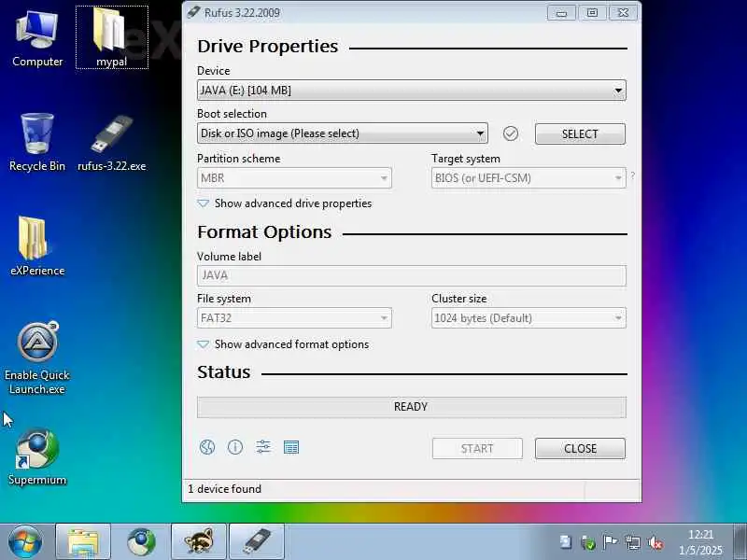The height and width of the screenshot is (560, 747).
Task: Open the Windows Start menu orb
Action: click(25, 542)
